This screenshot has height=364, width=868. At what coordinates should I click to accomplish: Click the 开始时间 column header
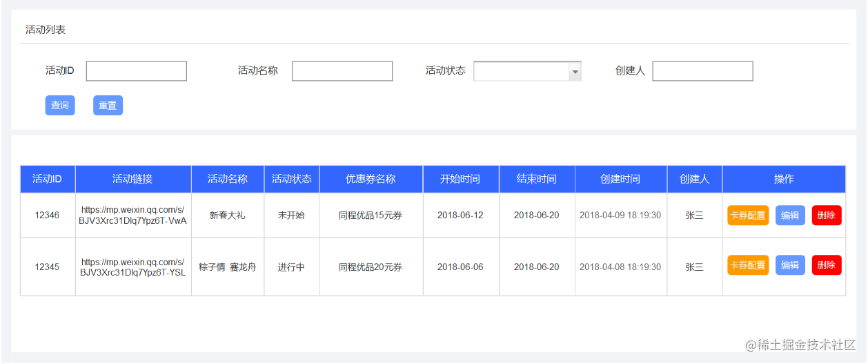pos(460,179)
